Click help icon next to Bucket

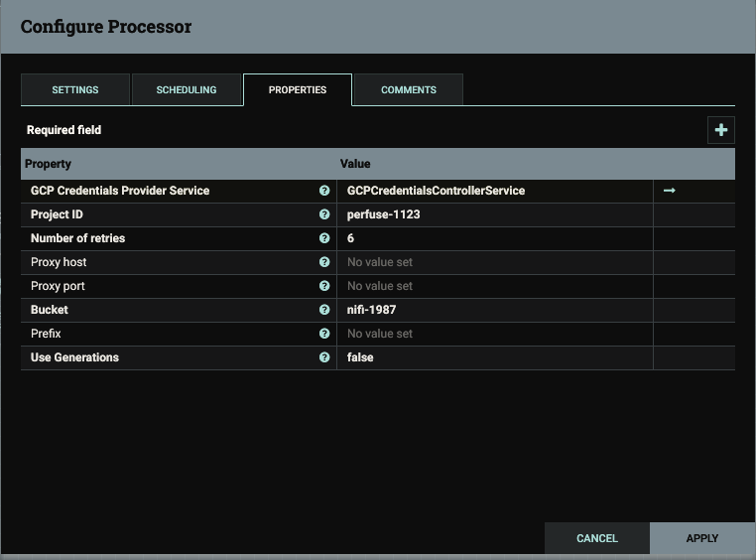pyautogui.click(x=324, y=310)
